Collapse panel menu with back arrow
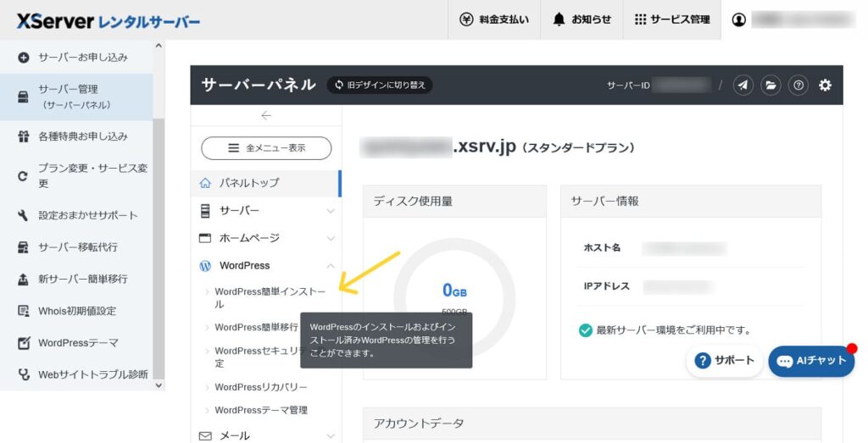This screenshot has height=443, width=868. pyautogui.click(x=266, y=115)
